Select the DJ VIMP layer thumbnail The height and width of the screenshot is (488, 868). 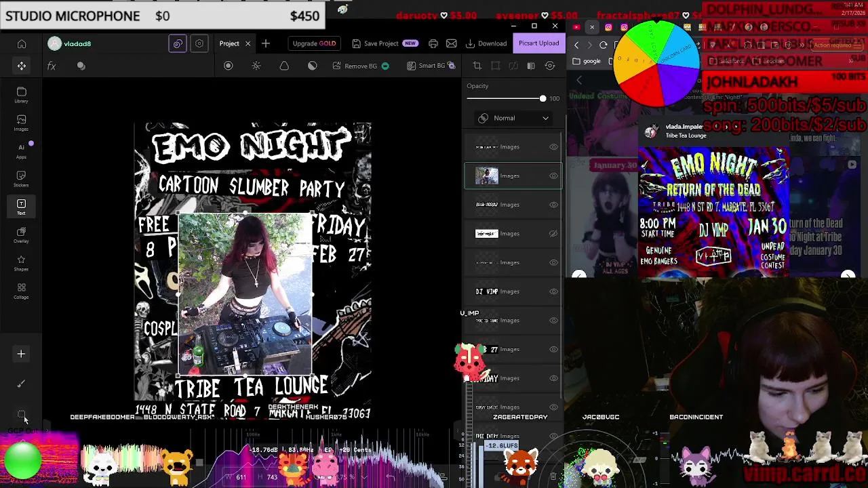pos(486,291)
